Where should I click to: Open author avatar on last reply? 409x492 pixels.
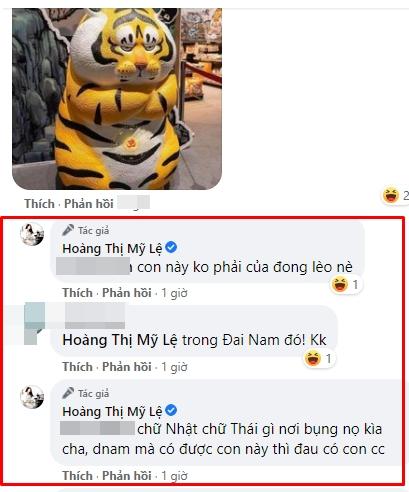point(32,397)
